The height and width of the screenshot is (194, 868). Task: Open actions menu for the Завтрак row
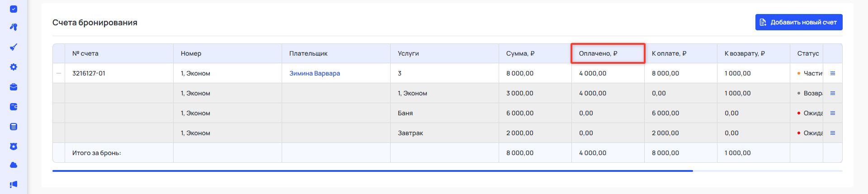[x=832, y=133]
